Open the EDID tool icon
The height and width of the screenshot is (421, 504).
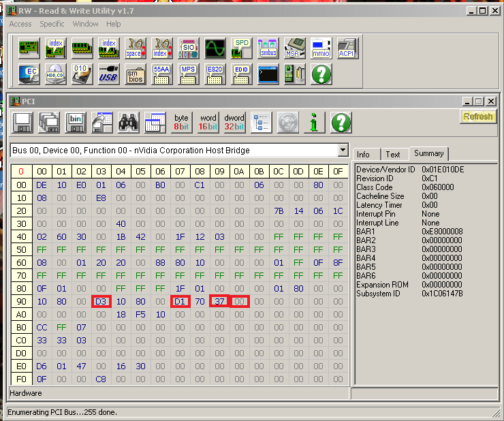241,74
